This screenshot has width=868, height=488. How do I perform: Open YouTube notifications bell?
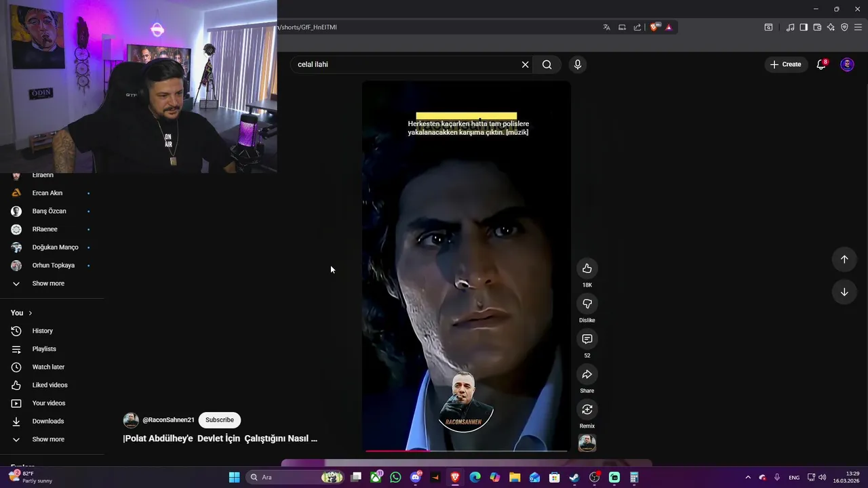(821, 64)
